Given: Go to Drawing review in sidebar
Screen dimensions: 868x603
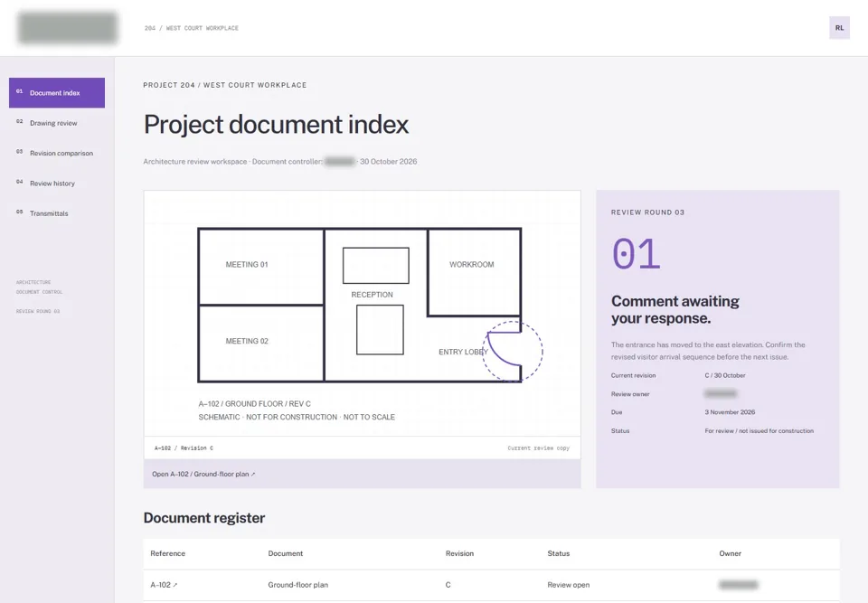Looking at the screenshot, I should 56,123.
